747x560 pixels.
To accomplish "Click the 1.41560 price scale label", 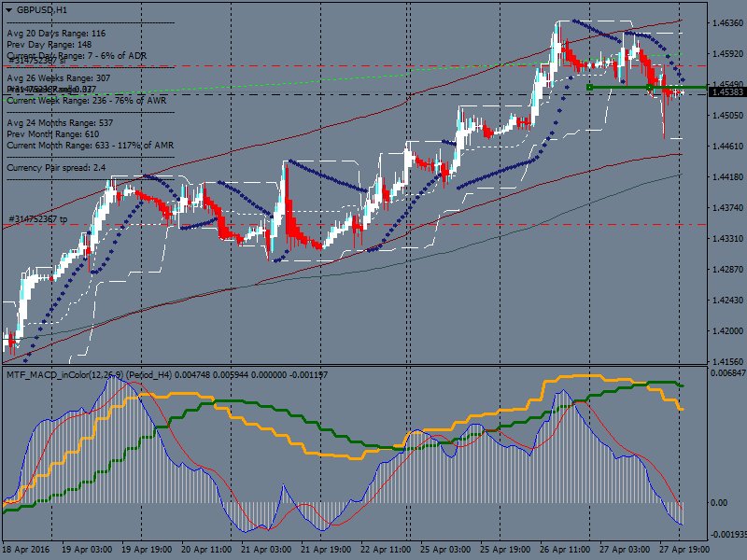I will (727, 362).
